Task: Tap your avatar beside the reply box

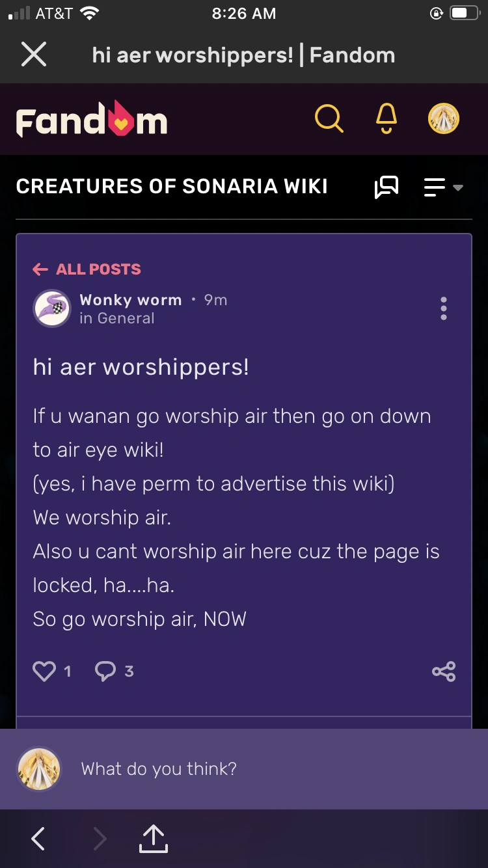Action: coord(39,769)
